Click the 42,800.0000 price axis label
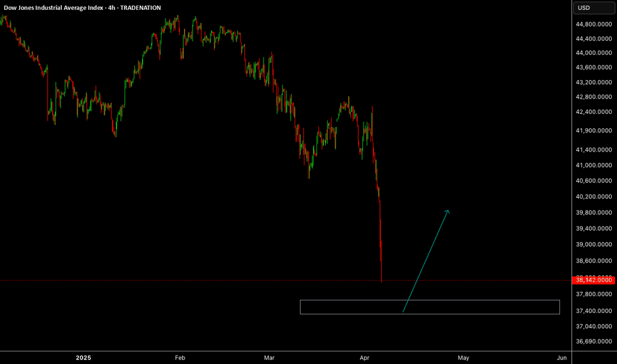Screen dimensions: 617x364 pos(594,97)
